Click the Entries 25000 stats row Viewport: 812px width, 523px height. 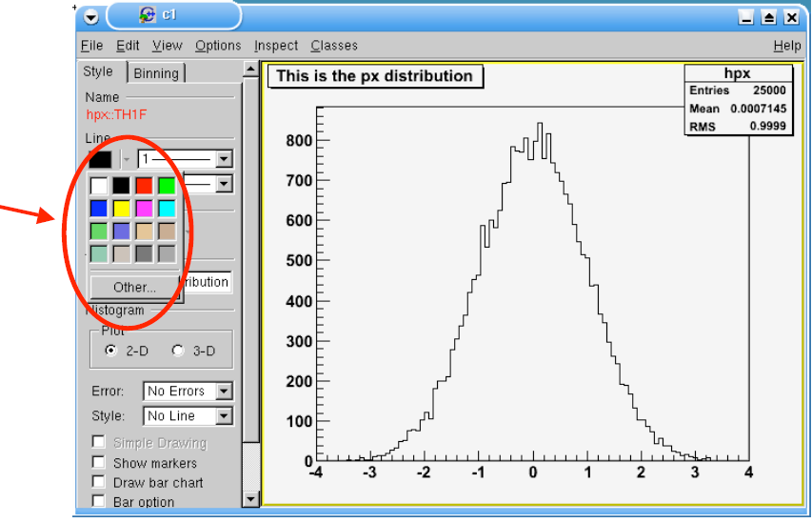[x=738, y=91]
